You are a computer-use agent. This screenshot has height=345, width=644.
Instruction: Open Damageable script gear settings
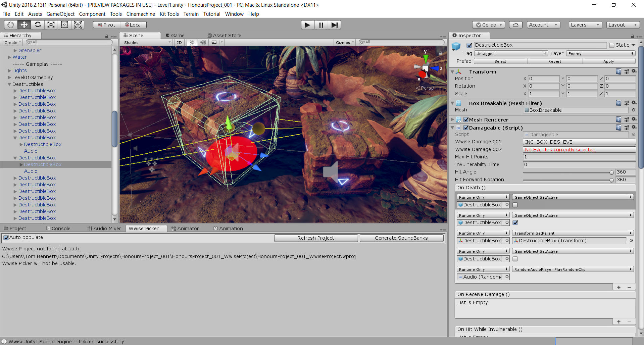coord(634,128)
